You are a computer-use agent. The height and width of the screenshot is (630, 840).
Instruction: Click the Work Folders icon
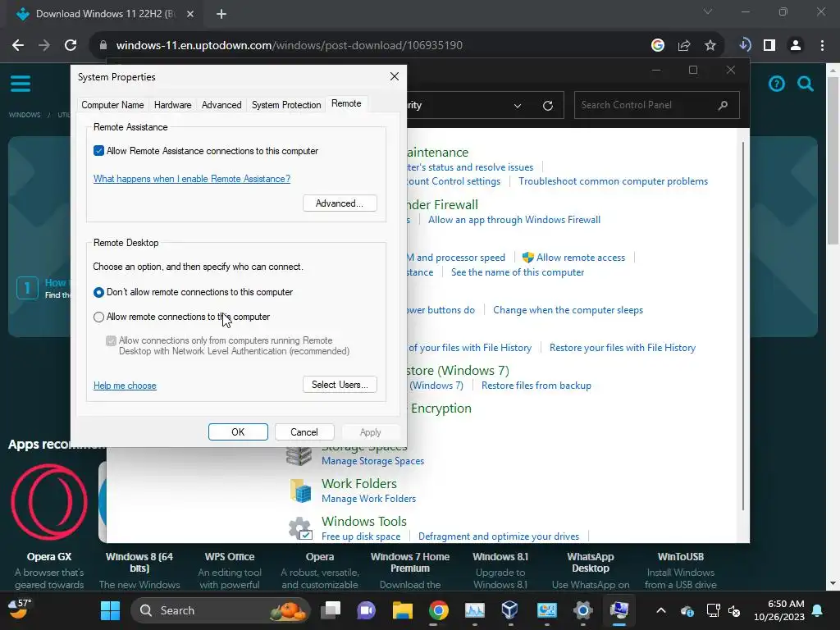click(x=300, y=491)
